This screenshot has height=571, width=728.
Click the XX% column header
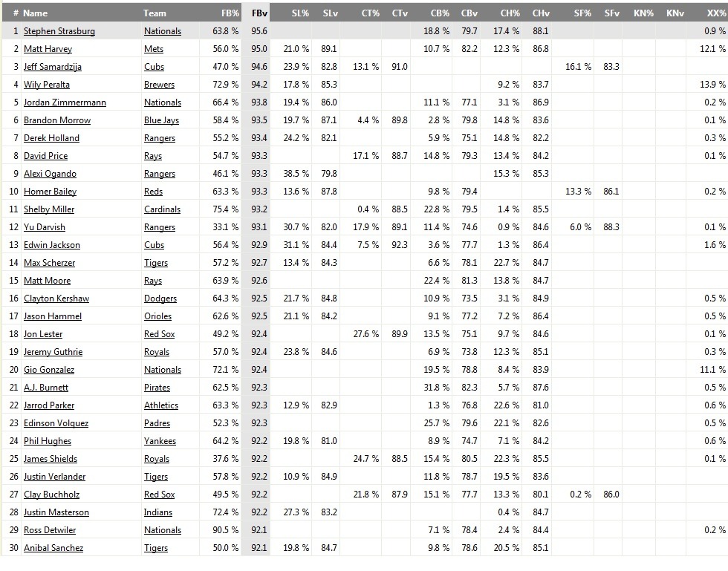click(715, 13)
